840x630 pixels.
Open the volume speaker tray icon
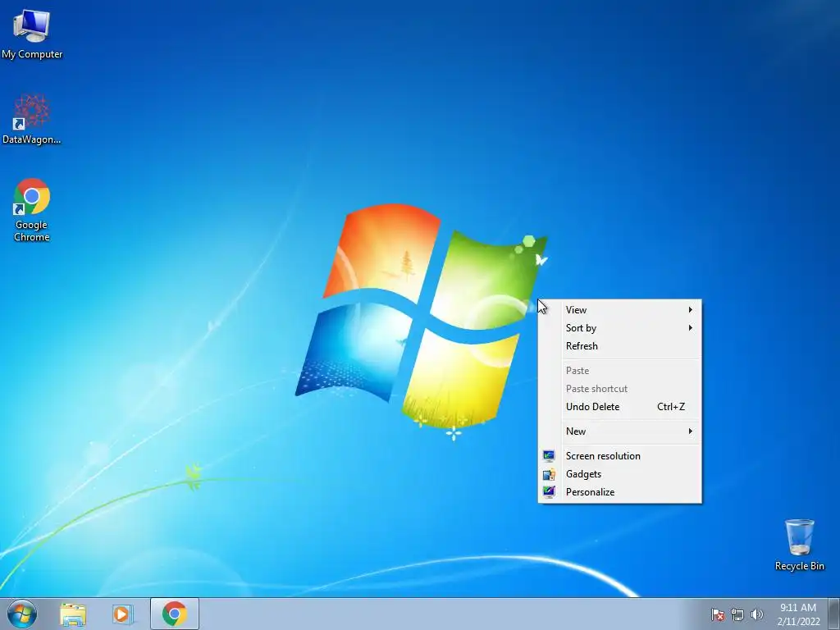pyautogui.click(x=756, y=614)
